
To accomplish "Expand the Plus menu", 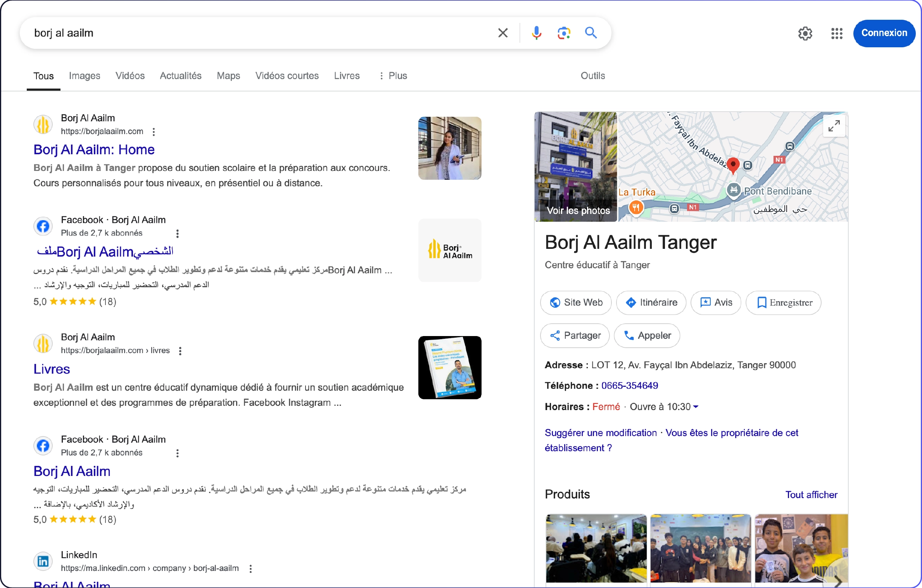I will point(393,76).
